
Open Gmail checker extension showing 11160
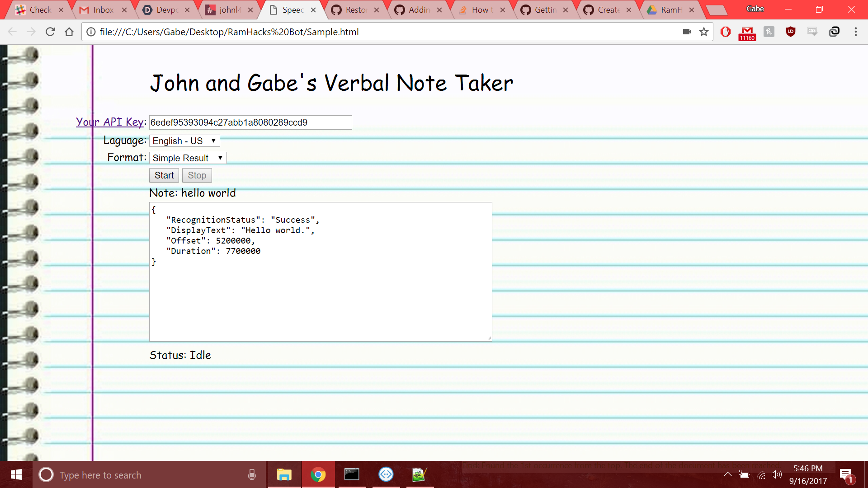[747, 33]
